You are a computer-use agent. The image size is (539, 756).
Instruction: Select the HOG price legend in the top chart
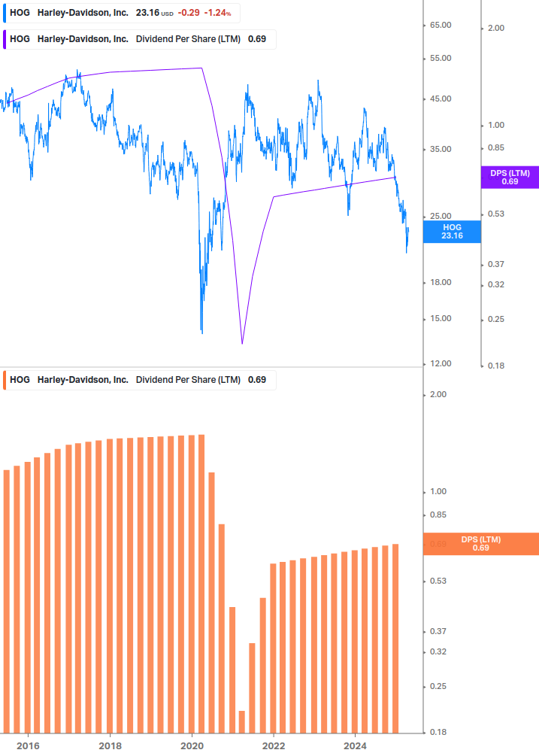121,13
